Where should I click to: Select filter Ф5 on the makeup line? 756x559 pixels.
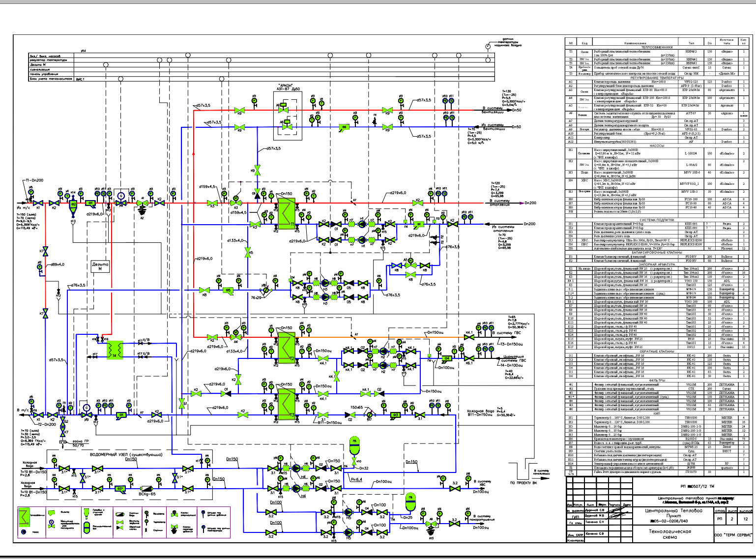228,290
